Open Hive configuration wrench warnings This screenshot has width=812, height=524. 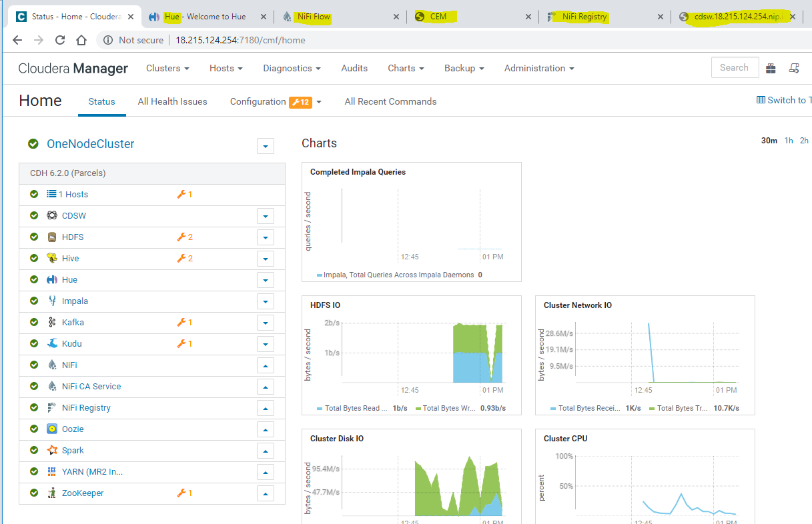pos(185,258)
